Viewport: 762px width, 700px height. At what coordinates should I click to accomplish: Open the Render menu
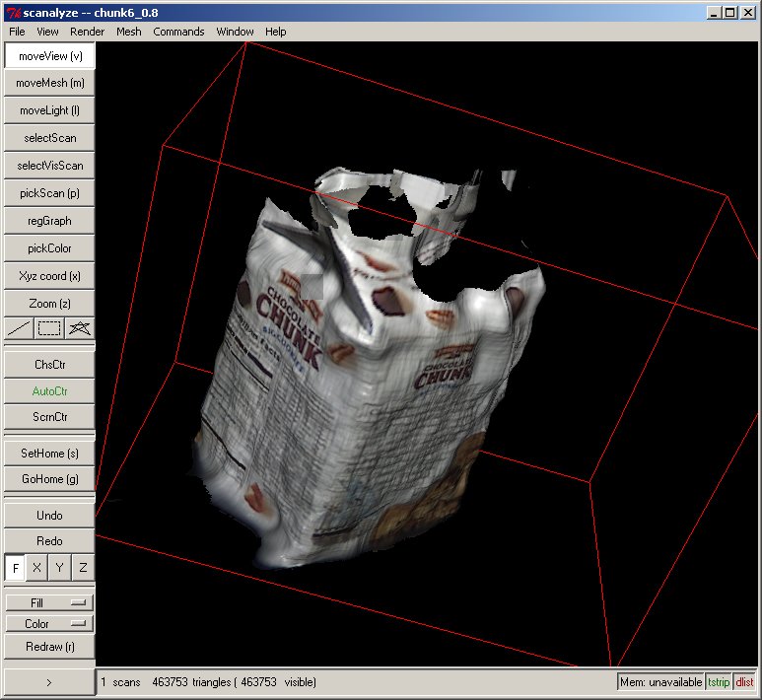tap(87, 32)
